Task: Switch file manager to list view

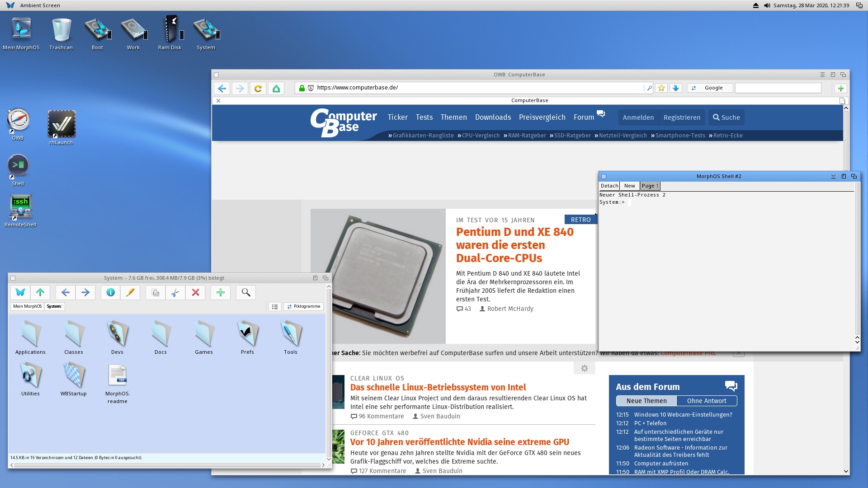Action: 274,306
